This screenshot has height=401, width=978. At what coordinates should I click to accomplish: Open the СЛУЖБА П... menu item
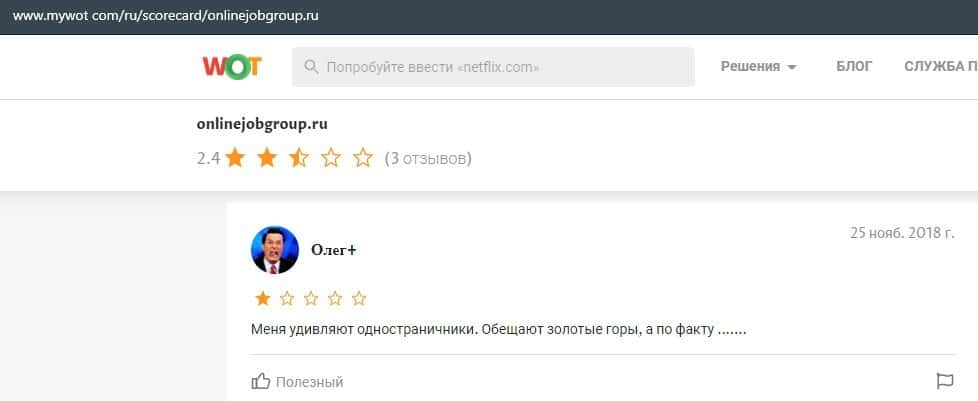940,67
